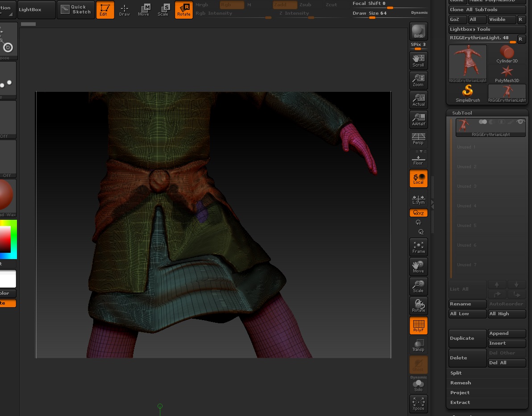Click the AAHalf antialiased half-size icon
Screen dimensions: 532x416
point(418,119)
